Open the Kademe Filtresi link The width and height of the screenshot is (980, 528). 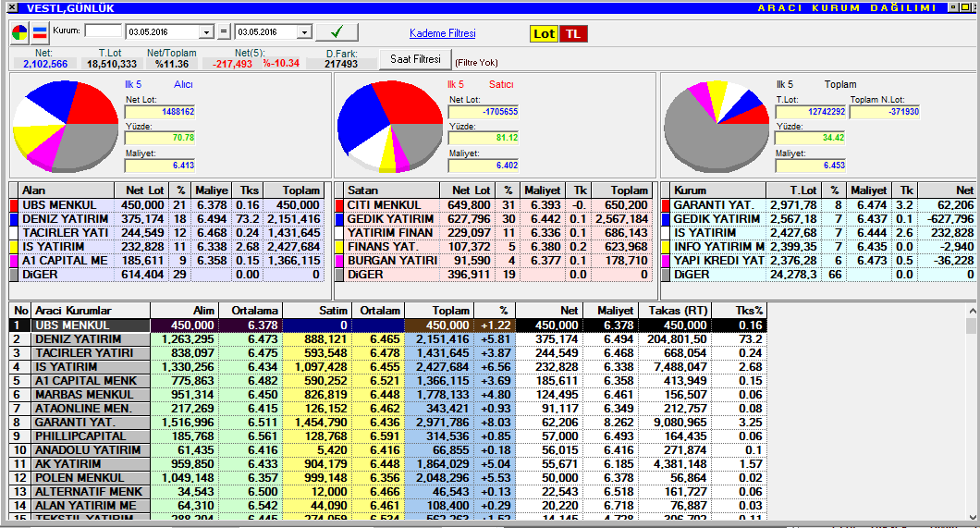point(442,33)
